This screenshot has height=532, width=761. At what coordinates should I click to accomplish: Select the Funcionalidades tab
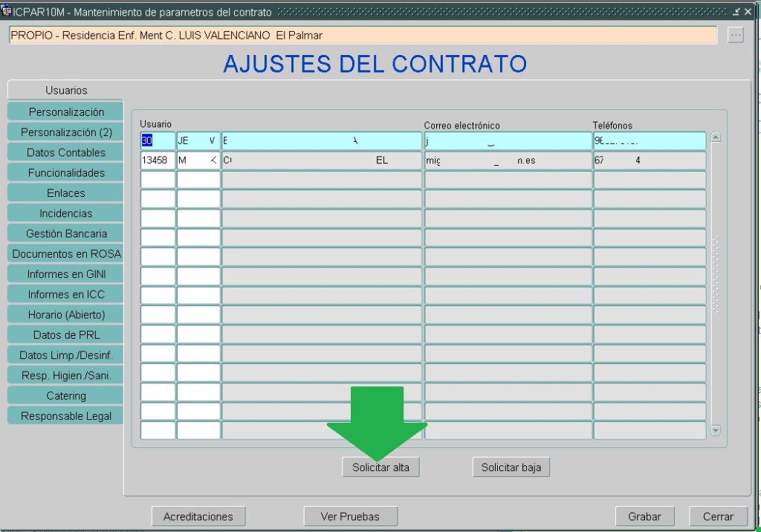point(65,172)
